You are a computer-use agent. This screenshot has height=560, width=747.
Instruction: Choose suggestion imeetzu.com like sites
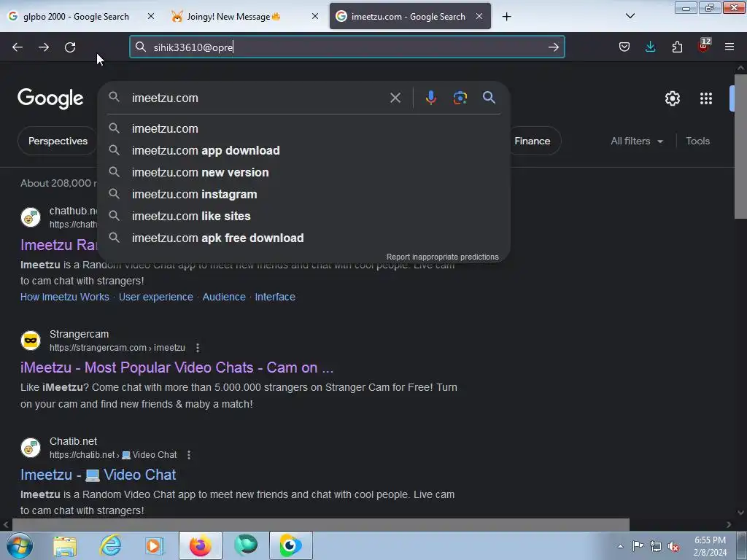click(304, 216)
